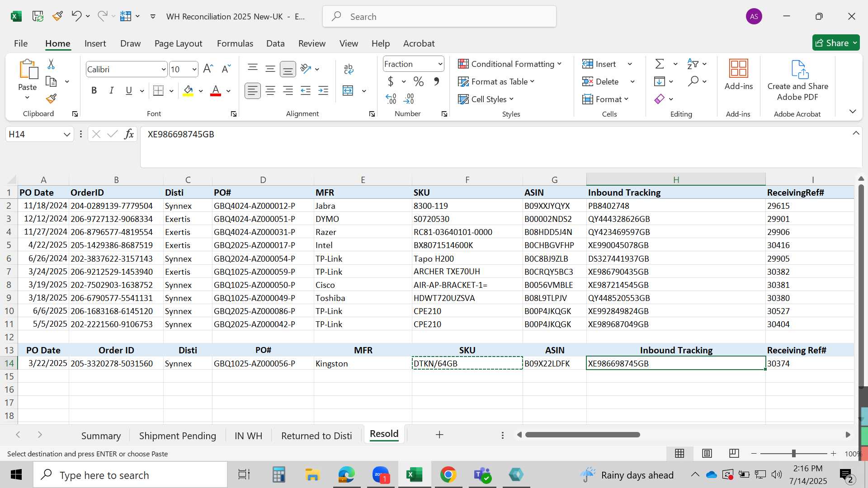
Task: Toggle Center horizontal alignment
Action: pos(270,91)
